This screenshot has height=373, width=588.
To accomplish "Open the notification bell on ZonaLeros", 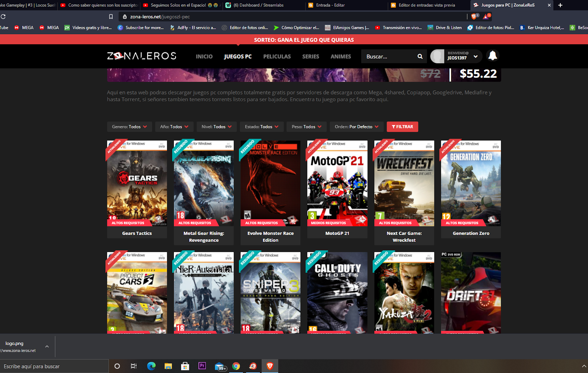I will pos(493,55).
